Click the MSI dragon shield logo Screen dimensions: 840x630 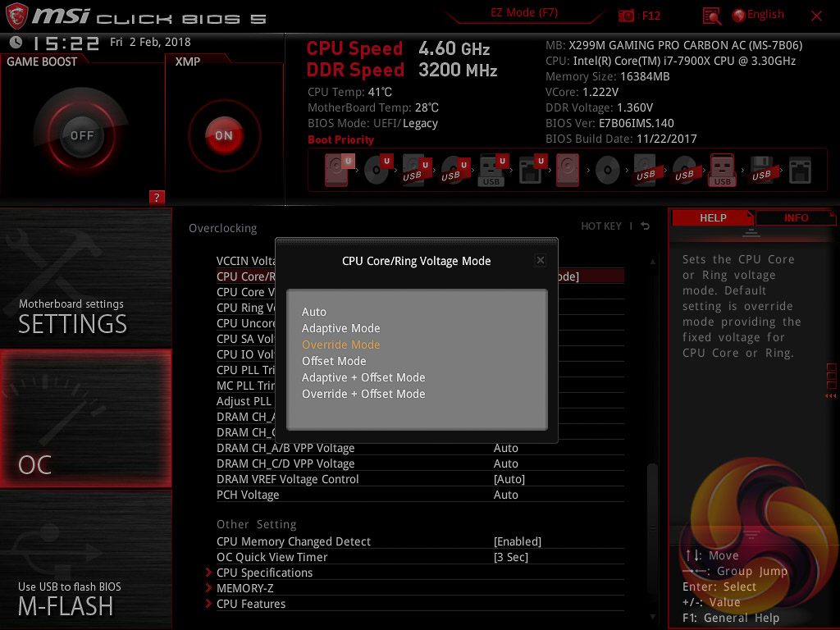16,16
